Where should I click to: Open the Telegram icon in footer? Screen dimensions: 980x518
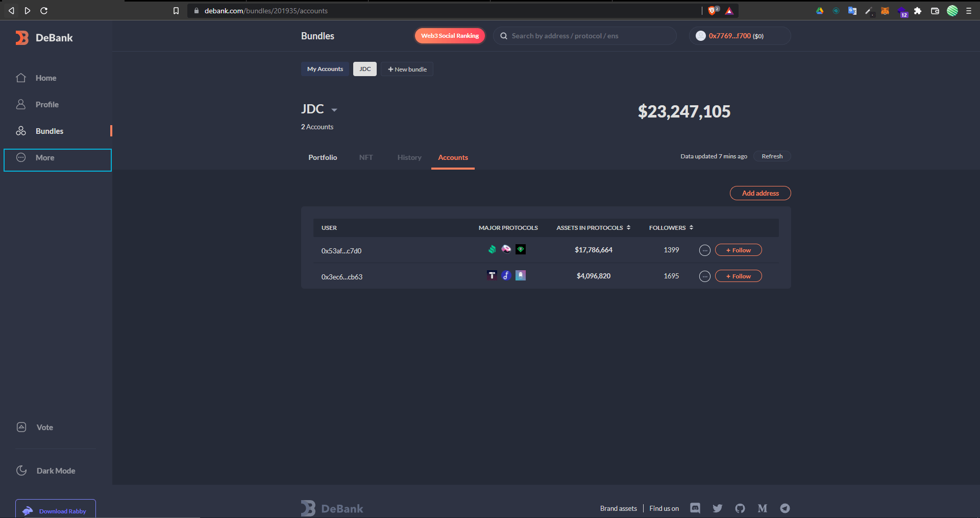[x=785, y=508]
